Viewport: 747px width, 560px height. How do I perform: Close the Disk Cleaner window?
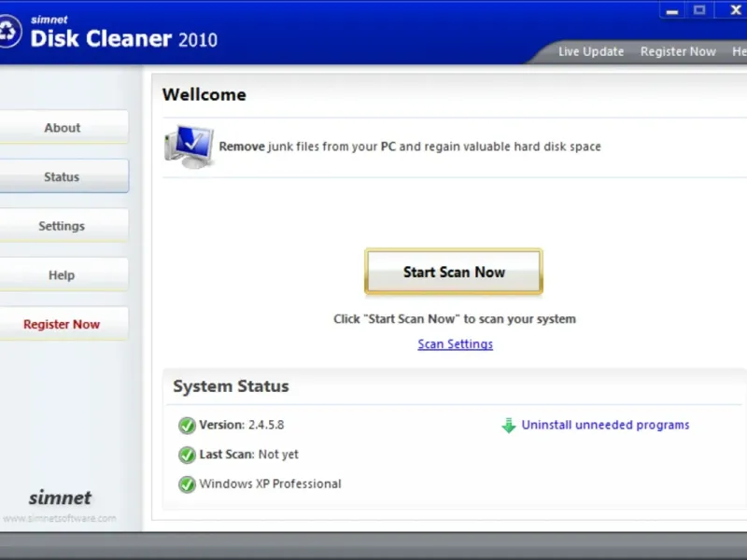735,10
